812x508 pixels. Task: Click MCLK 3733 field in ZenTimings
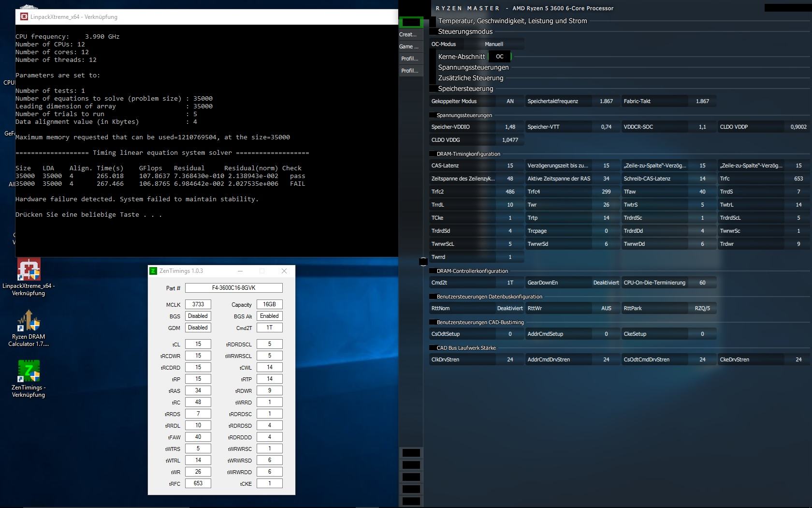click(198, 304)
